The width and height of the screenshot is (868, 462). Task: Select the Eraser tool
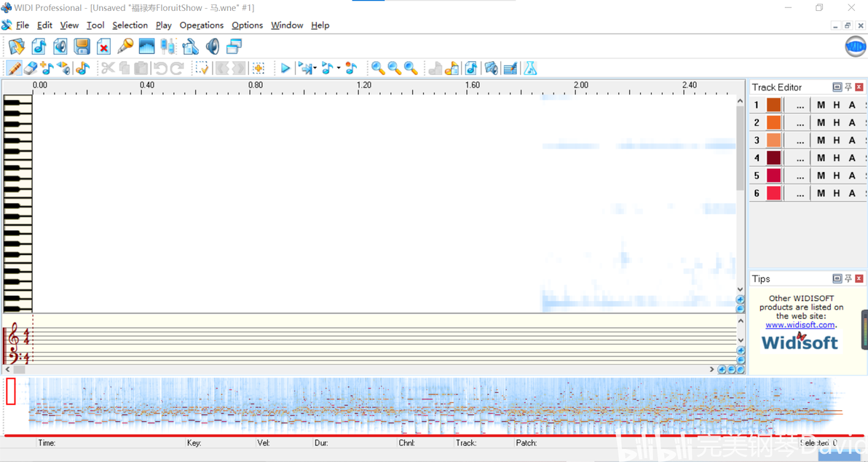tap(31, 68)
